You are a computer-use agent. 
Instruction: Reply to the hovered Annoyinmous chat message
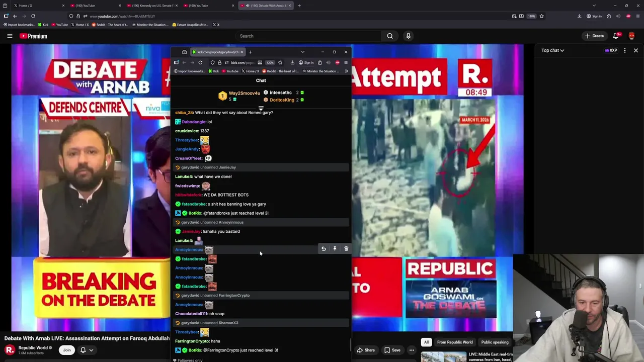click(x=324, y=249)
